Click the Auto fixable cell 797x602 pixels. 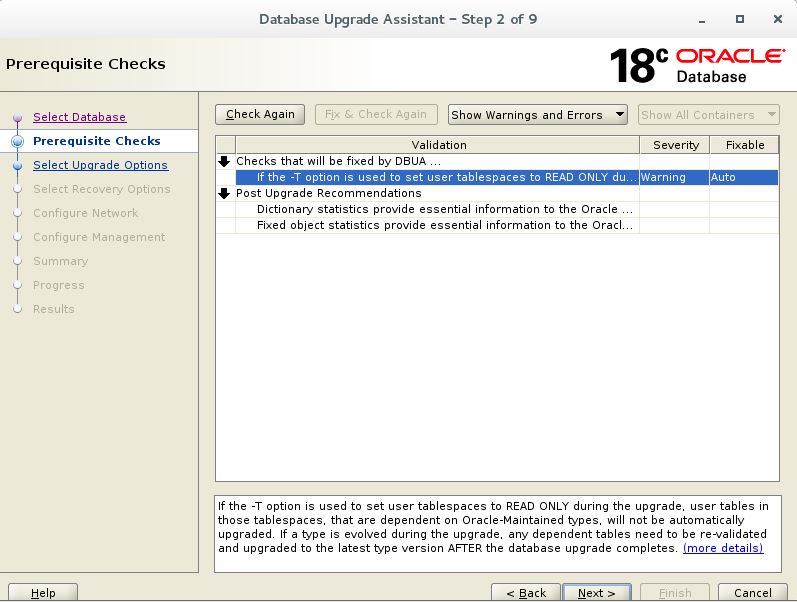click(744, 177)
